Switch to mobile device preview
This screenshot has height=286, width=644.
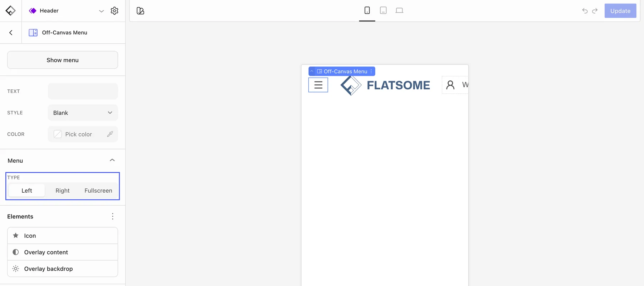(367, 10)
